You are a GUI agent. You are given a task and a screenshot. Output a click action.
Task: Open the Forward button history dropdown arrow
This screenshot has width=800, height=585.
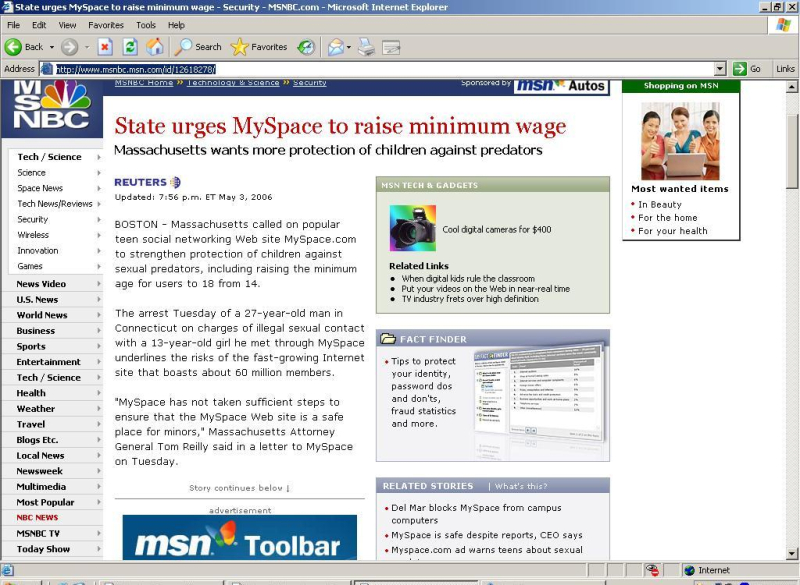87,47
